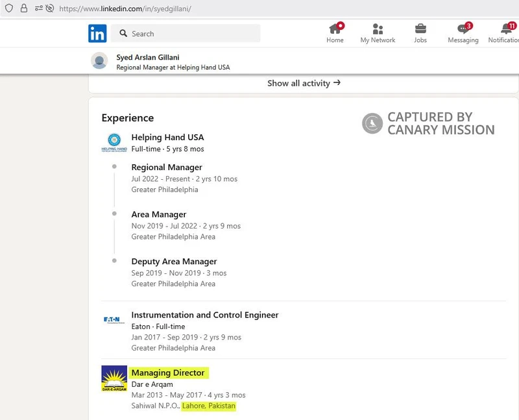Open the Helping Hand USA company link
The image size is (519, 420).
pyautogui.click(x=167, y=138)
